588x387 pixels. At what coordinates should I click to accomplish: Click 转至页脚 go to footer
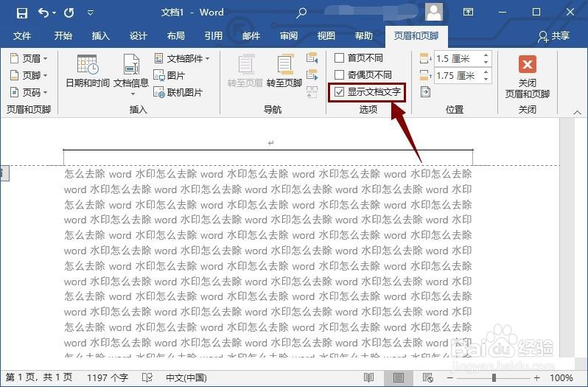[284, 72]
